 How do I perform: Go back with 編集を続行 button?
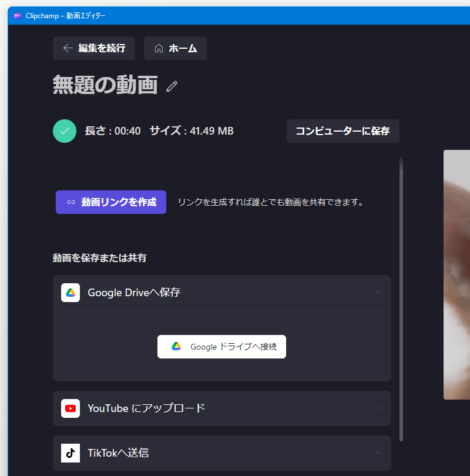click(x=94, y=48)
